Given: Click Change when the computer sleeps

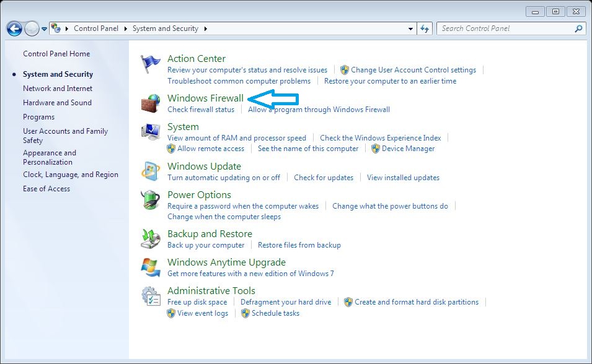Looking at the screenshot, I should pyautogui.click(x=224, y=217).
